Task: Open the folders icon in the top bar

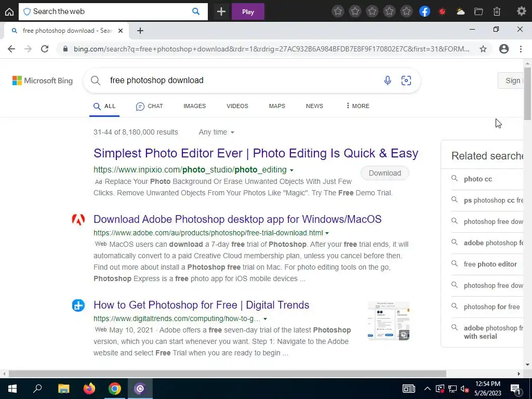Action: [x=478, y=11]
